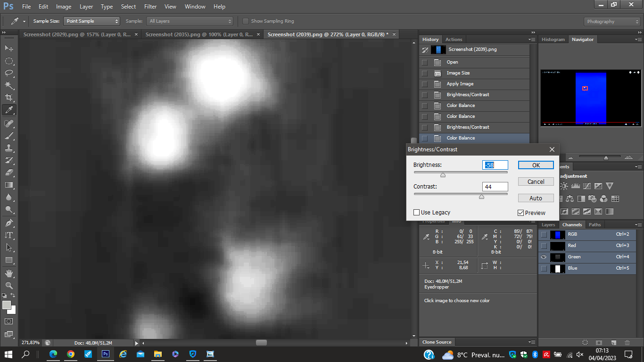This screenshot has width=644, height=362.
Task: Click the Brightness value input field
Action: pos(495,165)
